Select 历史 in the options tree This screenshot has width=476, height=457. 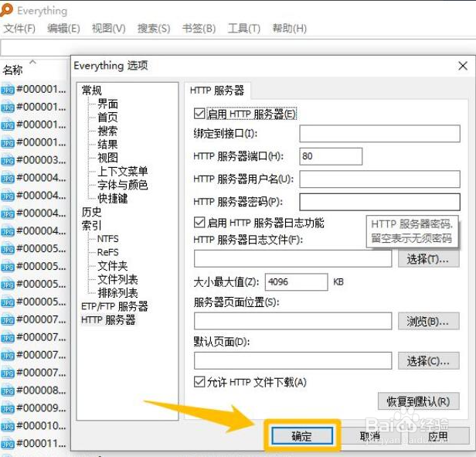[x=91, y=211]
